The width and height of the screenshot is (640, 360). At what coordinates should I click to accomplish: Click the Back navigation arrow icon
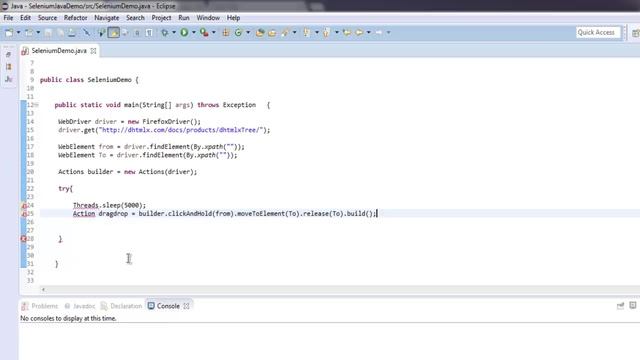point(359,33)
